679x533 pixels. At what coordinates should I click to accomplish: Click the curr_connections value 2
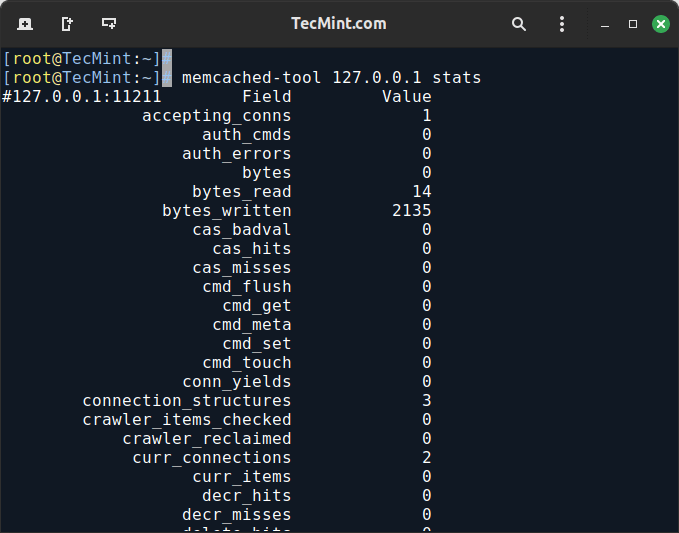coord(427,458)
